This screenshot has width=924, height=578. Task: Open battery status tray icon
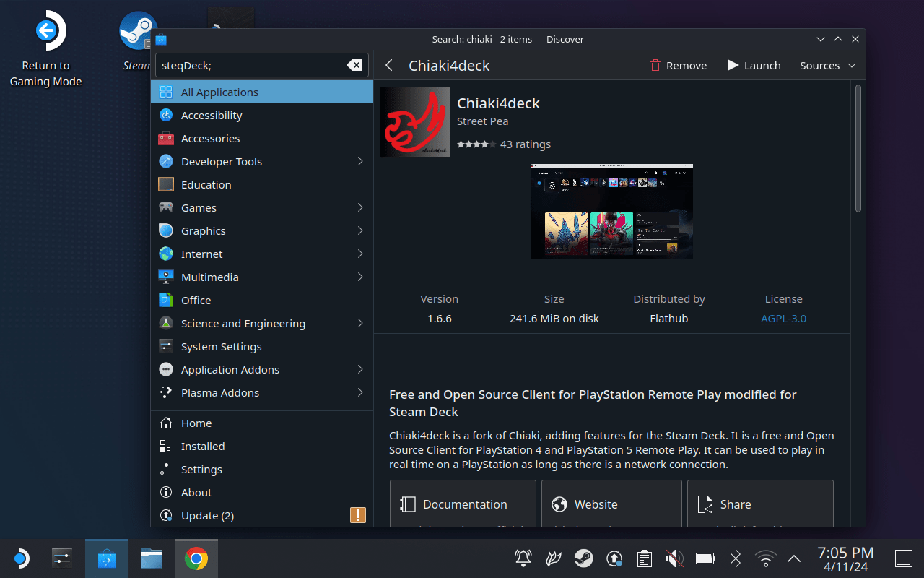click(x=705, y=558)
